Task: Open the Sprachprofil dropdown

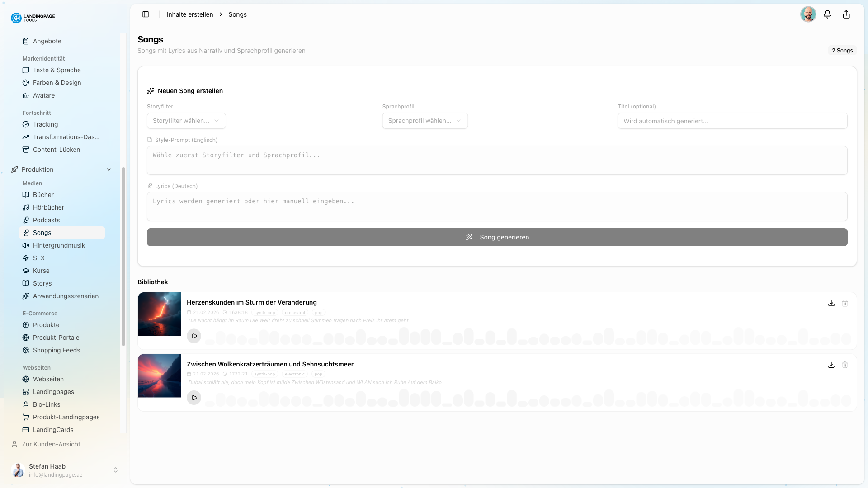Action: (x=425, y=121)
